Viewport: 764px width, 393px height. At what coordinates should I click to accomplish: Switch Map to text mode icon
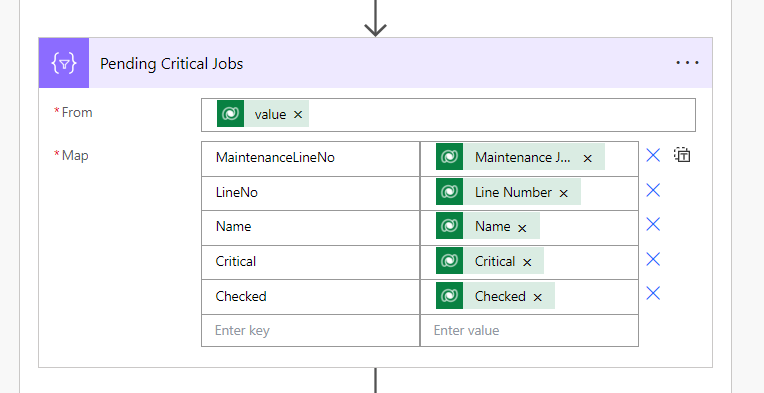pyautogui.click(x=683, y=155)
